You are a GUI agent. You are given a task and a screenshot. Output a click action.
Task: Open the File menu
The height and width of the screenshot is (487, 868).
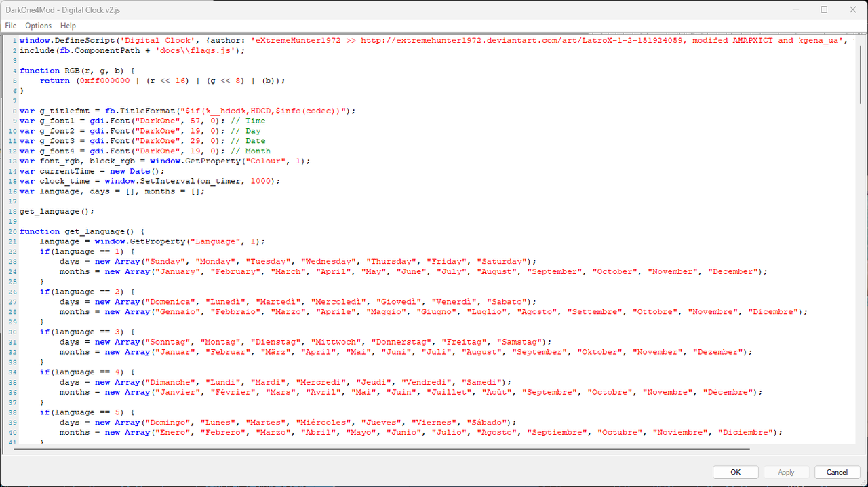coord(11,26)
